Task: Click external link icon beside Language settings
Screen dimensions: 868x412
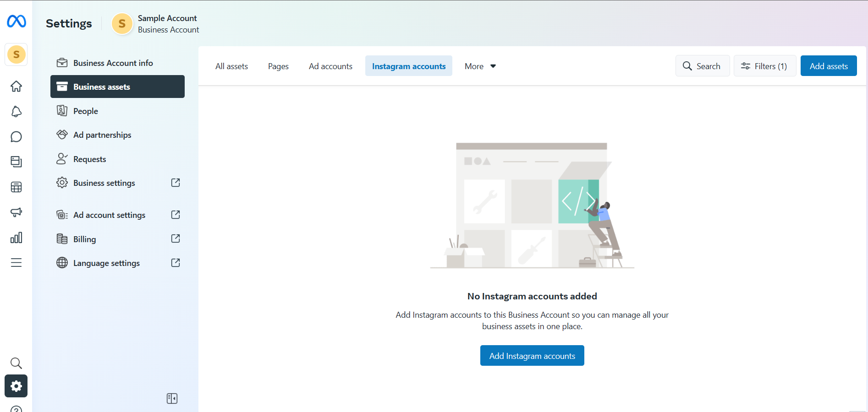Action: (x=176, y=263)
